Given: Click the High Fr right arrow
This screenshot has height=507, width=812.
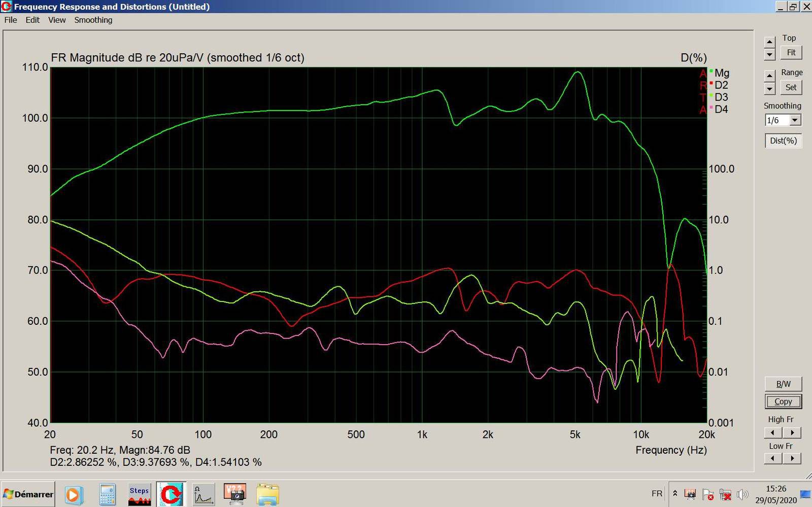Looking at the screenshot, I should [792, 433].
